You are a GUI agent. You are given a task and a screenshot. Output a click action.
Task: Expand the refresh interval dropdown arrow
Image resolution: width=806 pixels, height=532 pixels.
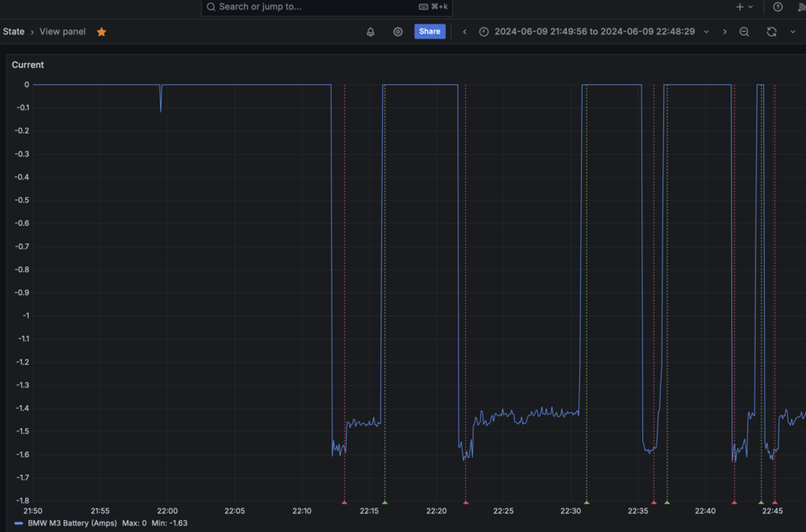pos(793,32)
